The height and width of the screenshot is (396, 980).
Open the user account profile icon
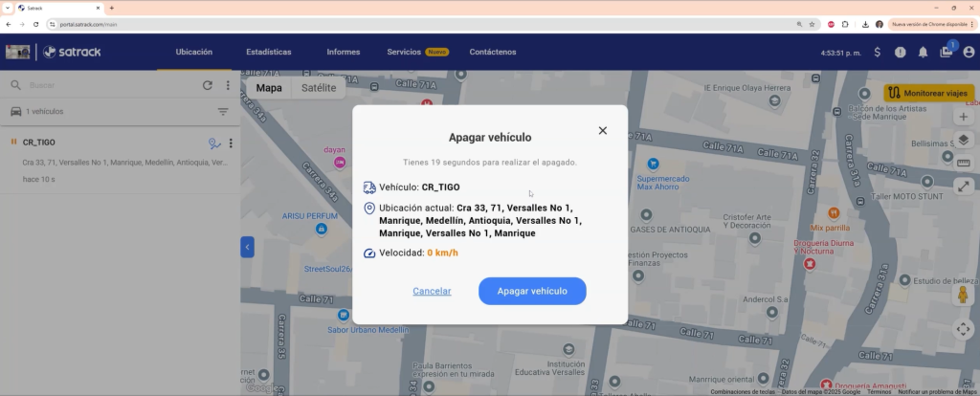969,53
